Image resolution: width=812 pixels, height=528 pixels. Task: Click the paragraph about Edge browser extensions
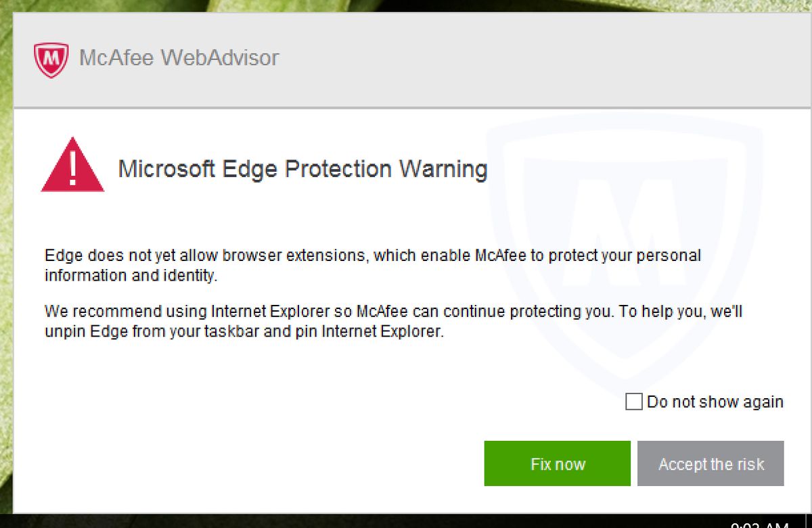[373, 266]
